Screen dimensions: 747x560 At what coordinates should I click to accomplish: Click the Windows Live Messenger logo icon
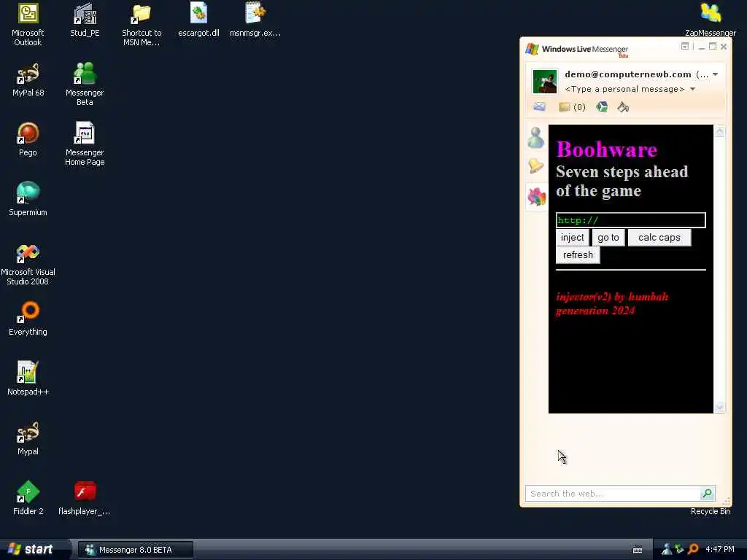pos(532,49)
